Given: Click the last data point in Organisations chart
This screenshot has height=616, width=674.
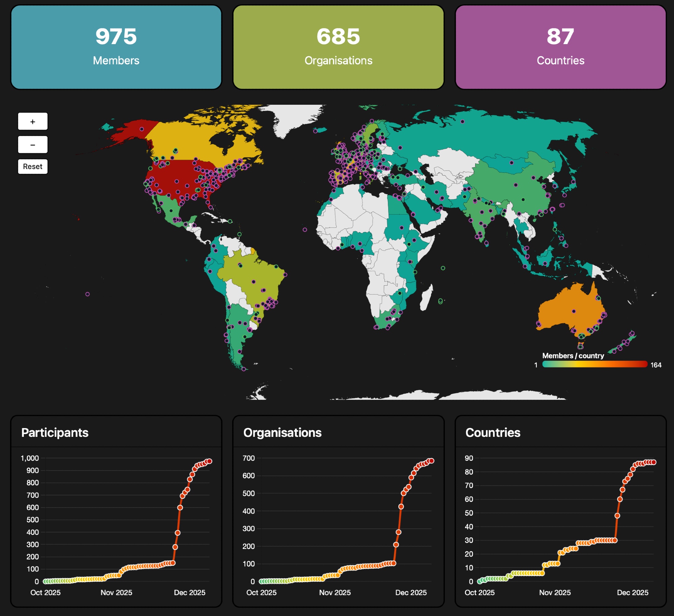Looking at the screenshot, I should tap(431, 461).
